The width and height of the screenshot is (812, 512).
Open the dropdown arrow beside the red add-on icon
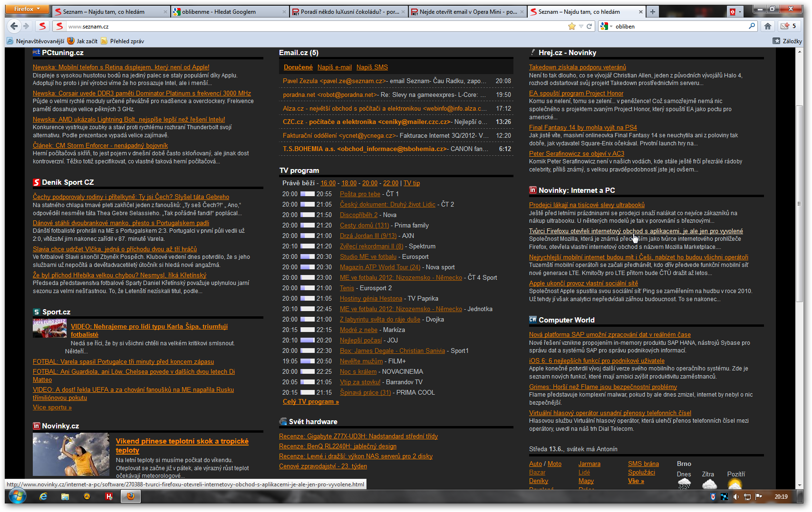740,12
